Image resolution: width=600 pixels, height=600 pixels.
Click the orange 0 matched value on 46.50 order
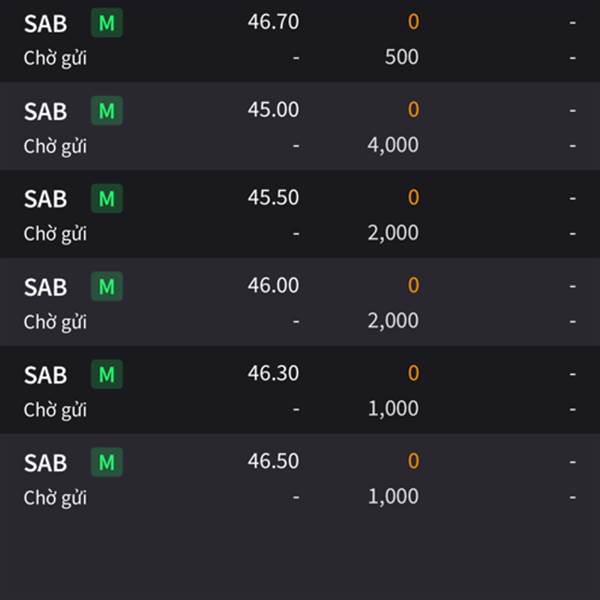[x=413, y=461]
